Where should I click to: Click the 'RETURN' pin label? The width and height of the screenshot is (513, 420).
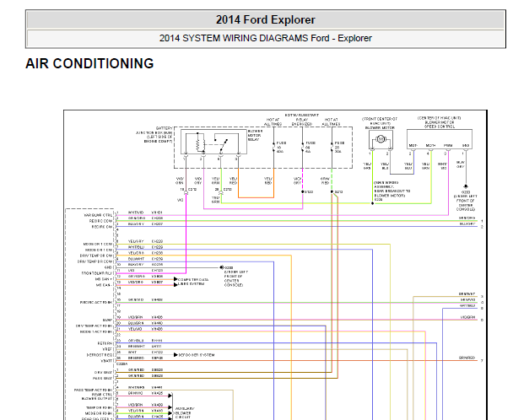[105, 343]
